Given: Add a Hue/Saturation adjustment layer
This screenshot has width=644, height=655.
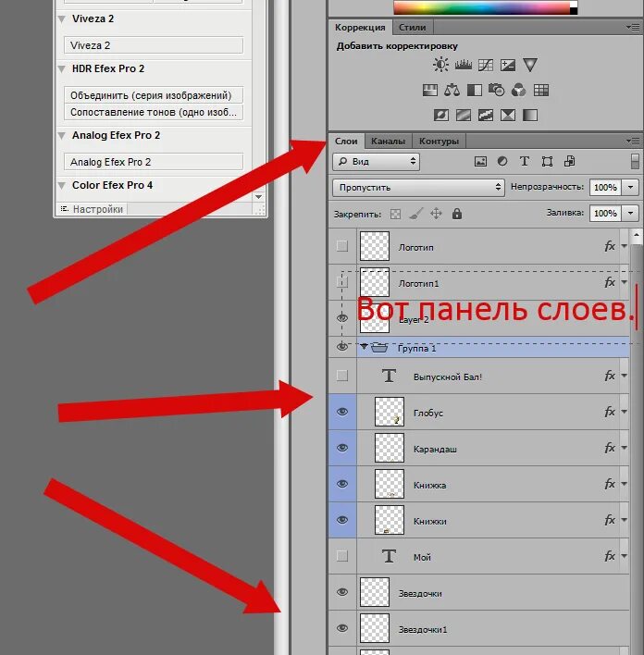Looking at the screenshot, I should click(429, 90).
